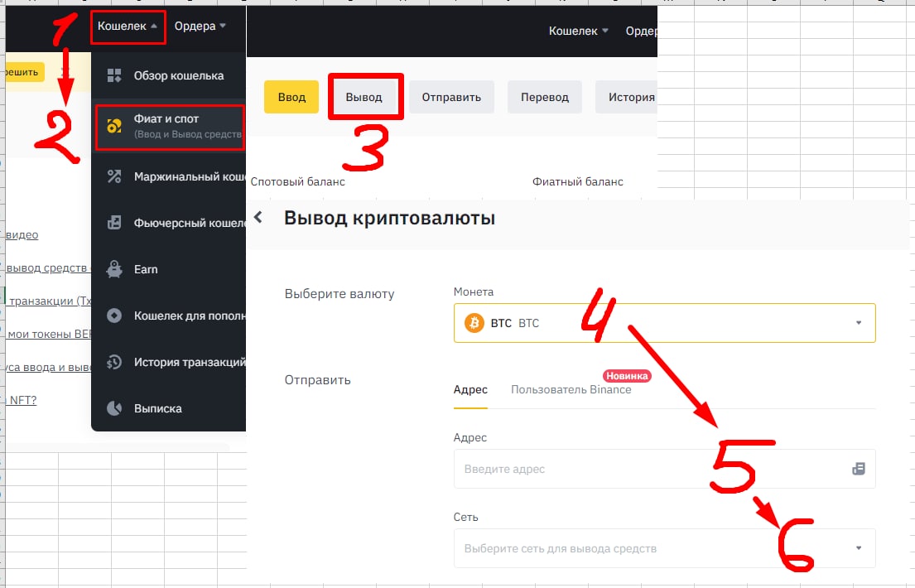Click the margin wallet percent icon
915x588 pixels.
click(x=114, y=176)
